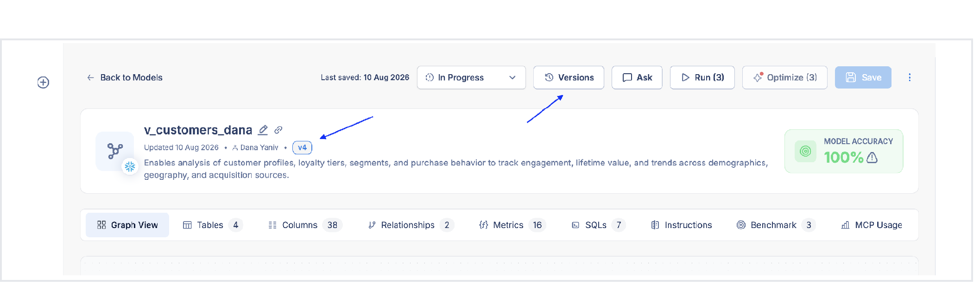Open Optimize (3) suggestions
The image size is (980, 292).
coord(785,77)
